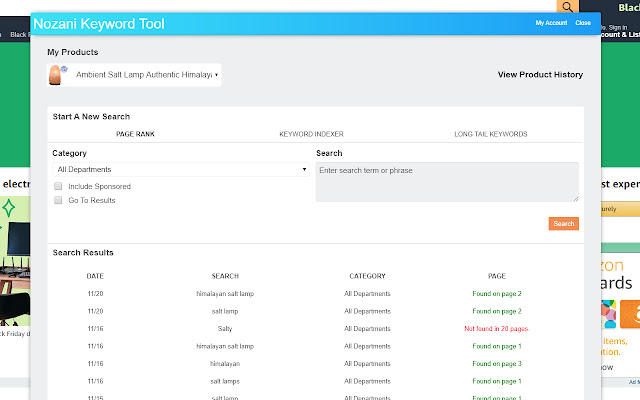Click the Search Results heading
The width and height of the screenshot is (640, 400).
click(83, 253)
